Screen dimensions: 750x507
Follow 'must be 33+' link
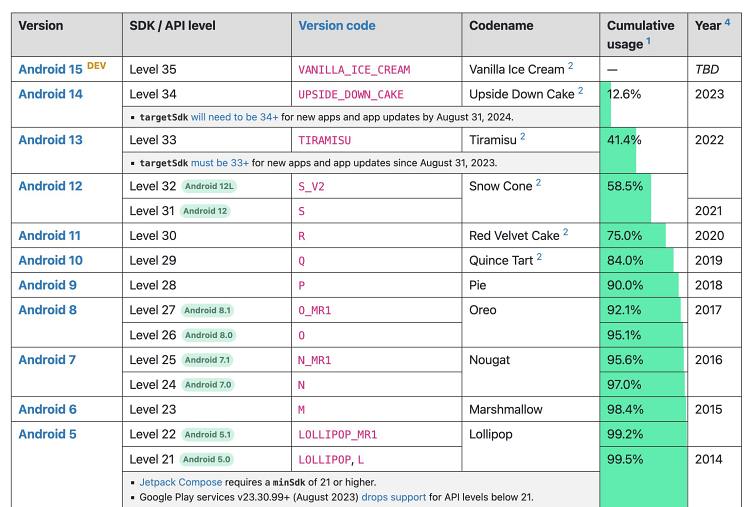point(220,163)
